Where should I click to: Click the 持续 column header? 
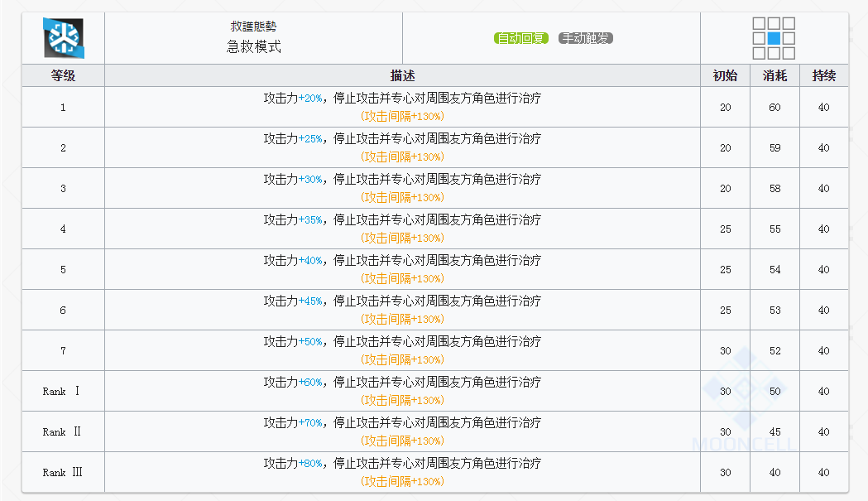tap(823, 75)
